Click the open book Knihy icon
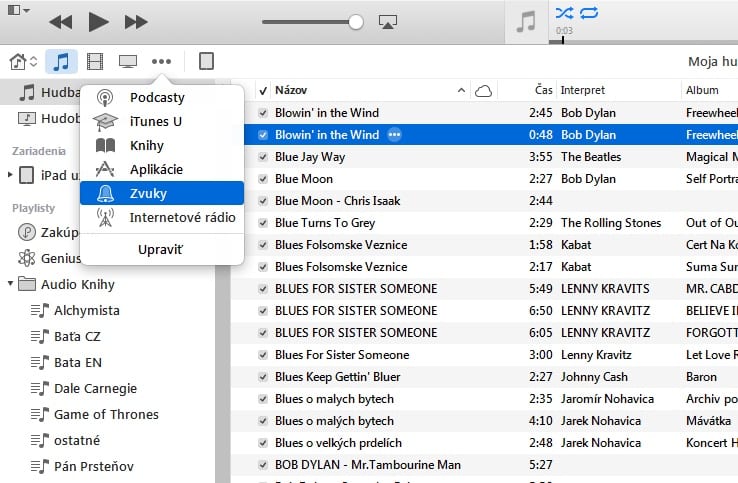 click(105, 145)
